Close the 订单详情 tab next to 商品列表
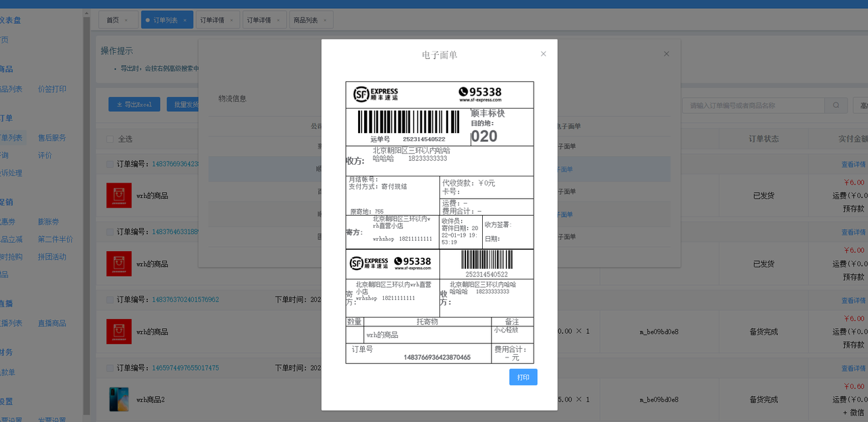Viewport: 868px width, 422px height. point(278,20)
